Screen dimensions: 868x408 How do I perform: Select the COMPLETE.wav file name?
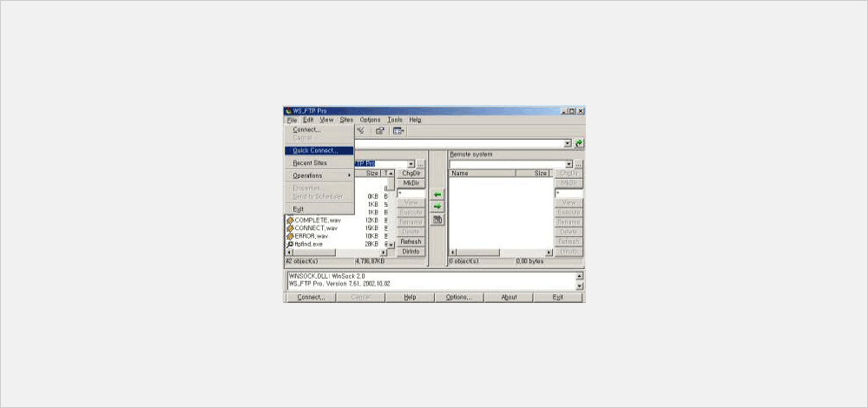click(318, 220)
